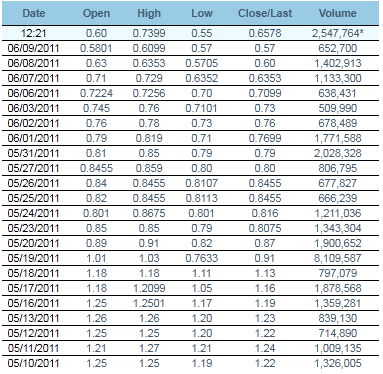
Task: Click the High column header
Action: point(149,13)
